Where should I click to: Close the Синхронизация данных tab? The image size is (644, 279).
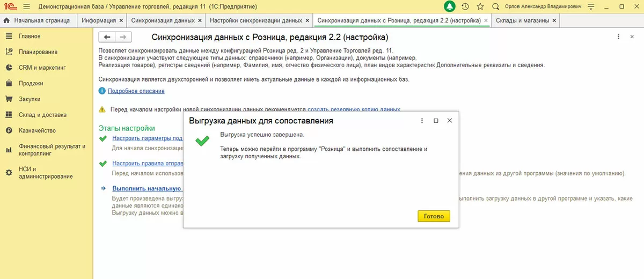tap(200, 20)
